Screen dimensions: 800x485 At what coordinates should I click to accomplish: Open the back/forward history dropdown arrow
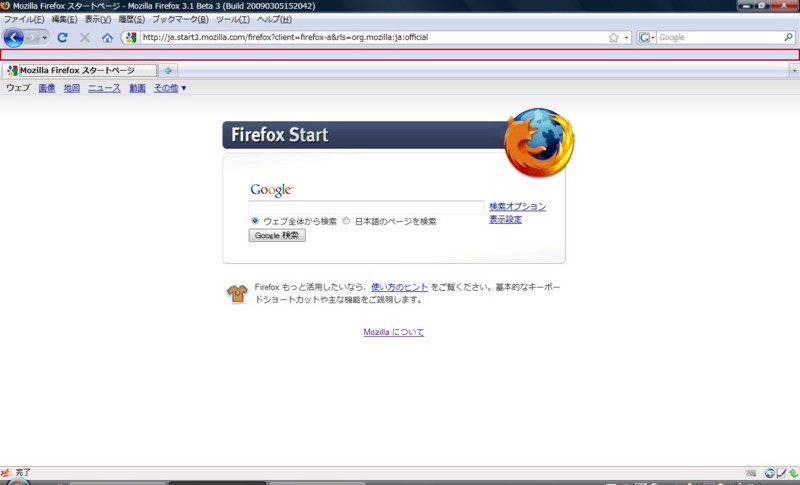[x=44, y=38]
